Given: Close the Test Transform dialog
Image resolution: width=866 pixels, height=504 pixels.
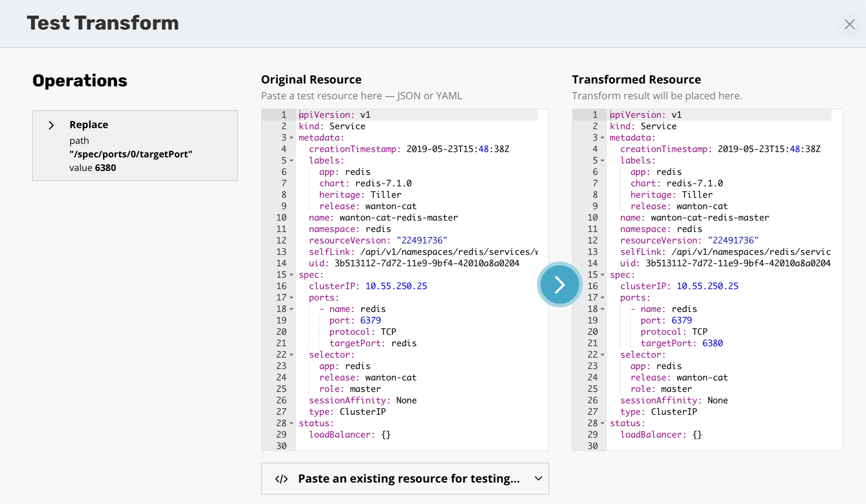Looking at the screenshot, I should (x=850, y=24).
